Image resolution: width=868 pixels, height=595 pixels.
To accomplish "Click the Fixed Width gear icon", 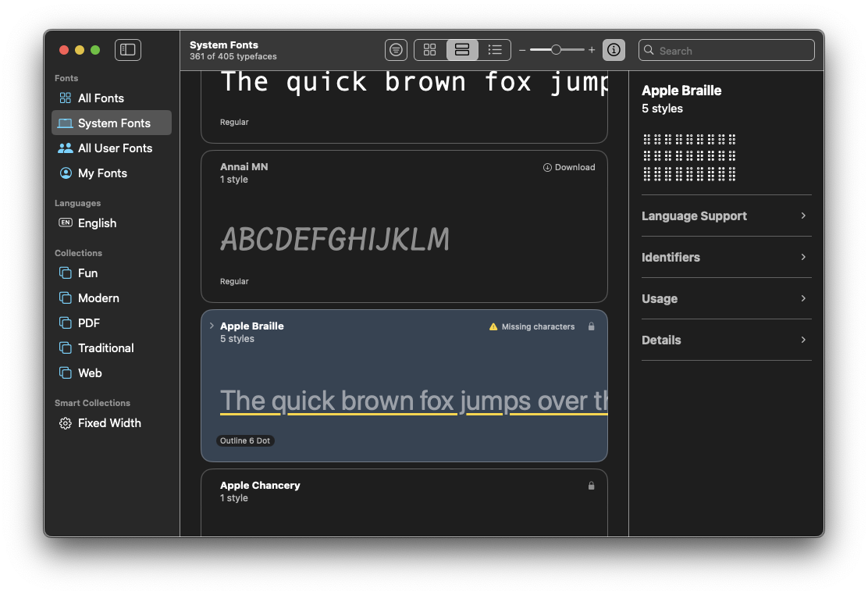I will pos(66,422).
